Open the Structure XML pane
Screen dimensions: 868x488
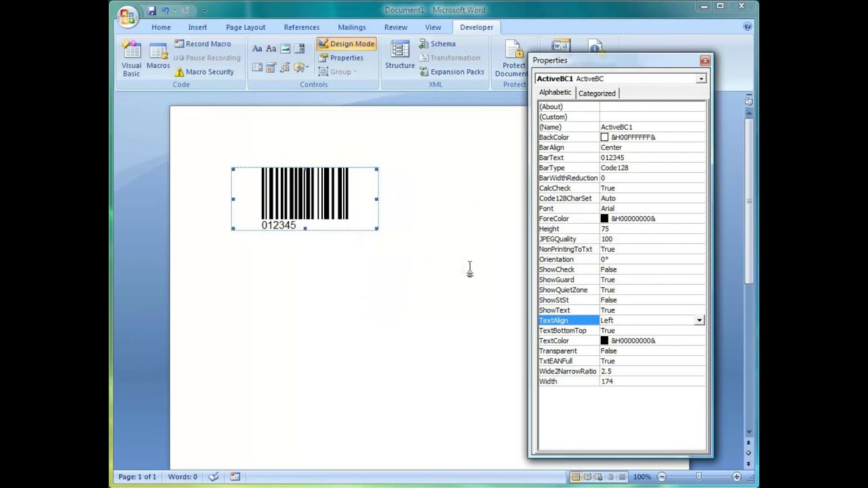tap(399, 55)
